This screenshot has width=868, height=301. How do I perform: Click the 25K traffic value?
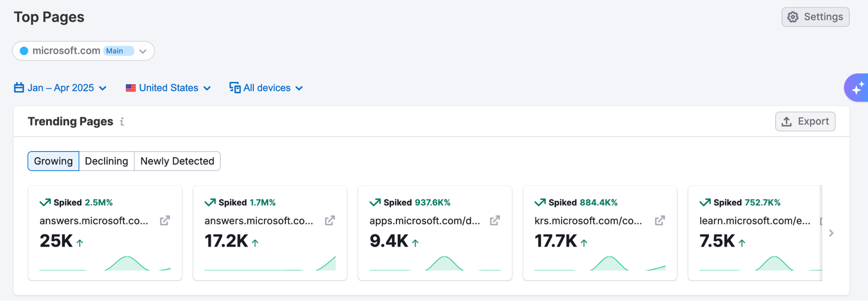(56, 241)
